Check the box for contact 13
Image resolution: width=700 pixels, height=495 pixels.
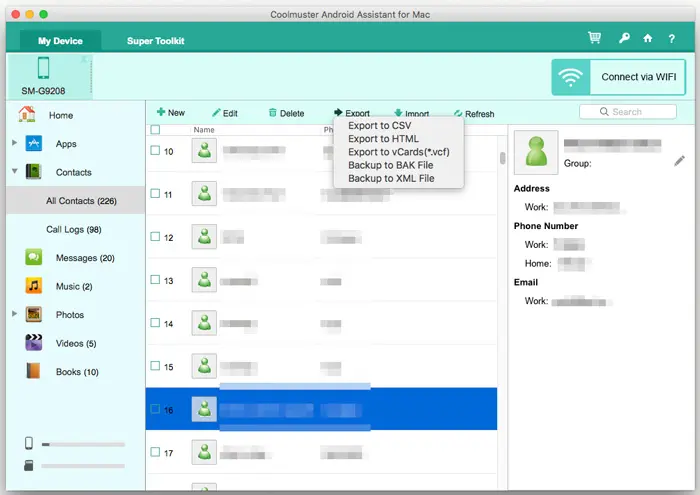155,280
